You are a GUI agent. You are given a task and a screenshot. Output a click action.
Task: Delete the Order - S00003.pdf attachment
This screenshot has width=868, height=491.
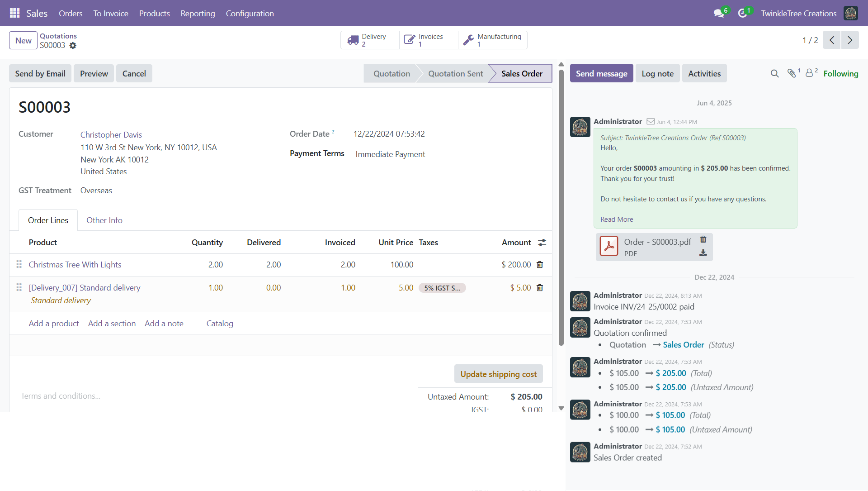click(703, 239)
